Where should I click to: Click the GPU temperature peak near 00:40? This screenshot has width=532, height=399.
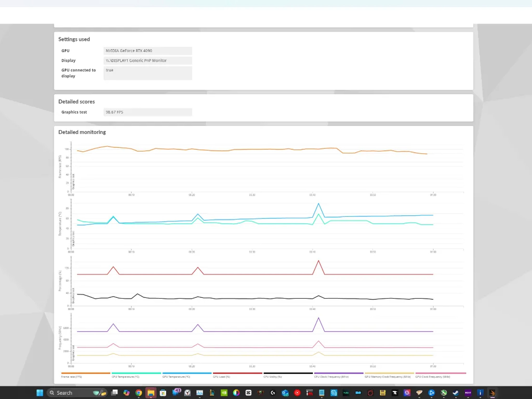point(318,204)
